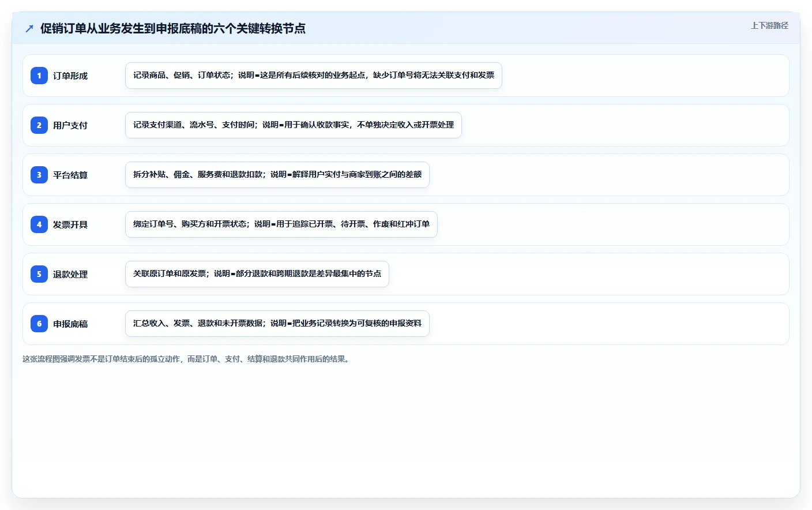Click step number 3 badge
Image resolution: width=812 pixels, height=510 pixels.
tap(39, 175)
